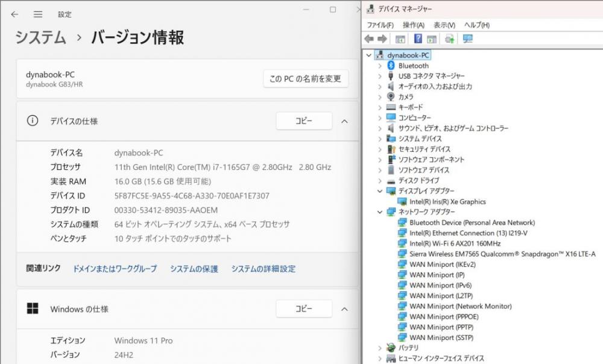Select Intel(R) Ethernet Connection (13) I219-V

[x=469, y=233]
